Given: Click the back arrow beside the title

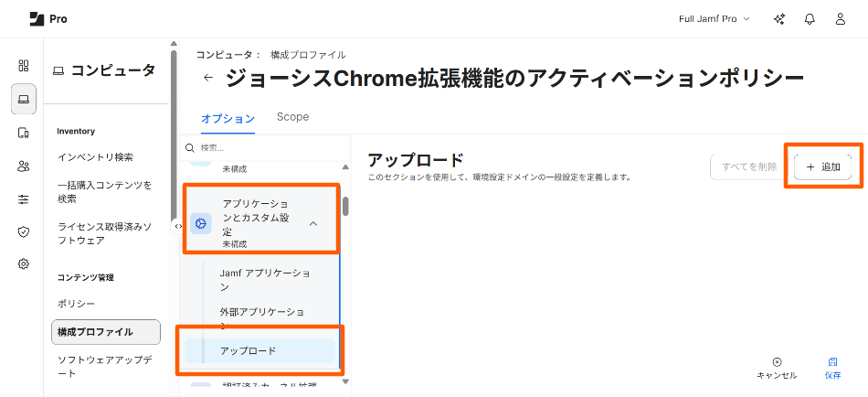Looking at the screenshot, I should pos(208,79).
